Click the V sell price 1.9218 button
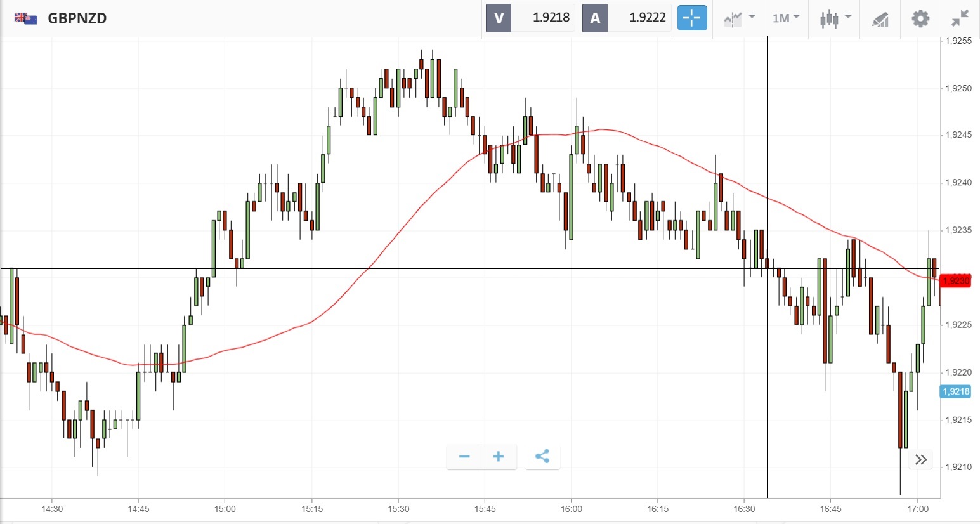The image size is (980, 524). (x=530, y=18)
